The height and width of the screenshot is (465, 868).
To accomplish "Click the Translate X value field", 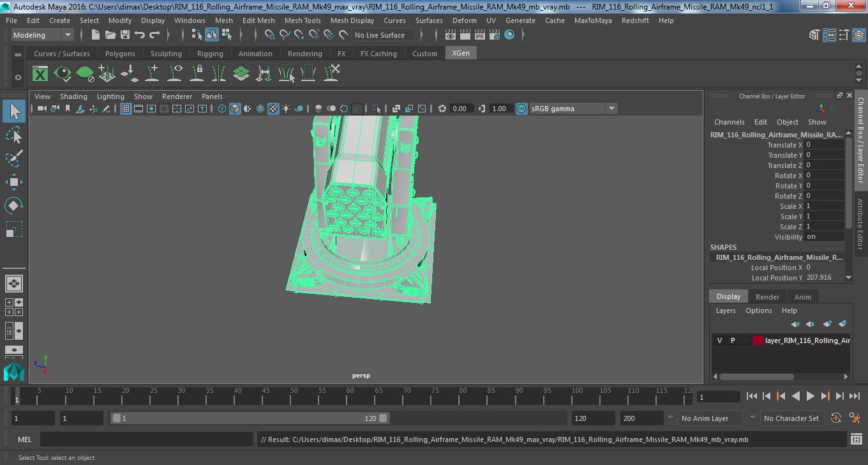I will click(x=824, y=145).
